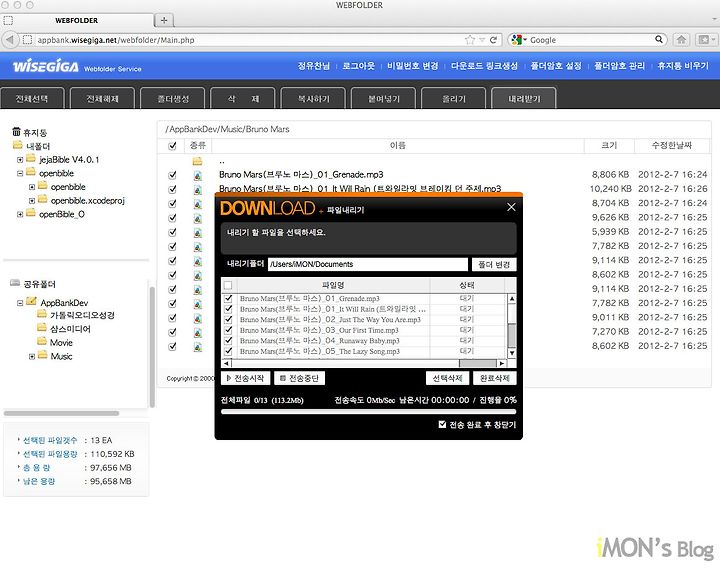The height and width of the screenshot is (568, 720).
Task: Click the 전체선택 toolbar tab
Action: click(32, 99)
